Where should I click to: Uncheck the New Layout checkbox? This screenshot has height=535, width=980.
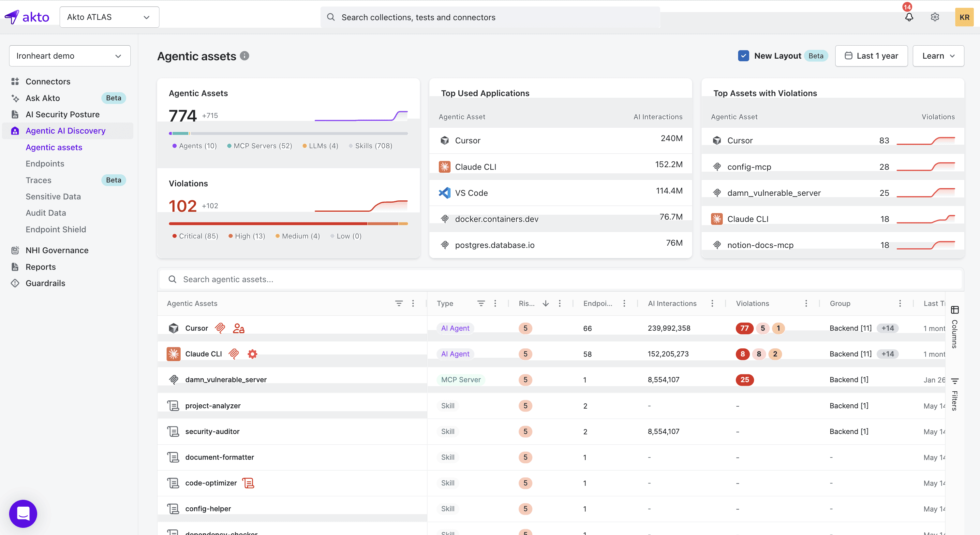[743, 56]
